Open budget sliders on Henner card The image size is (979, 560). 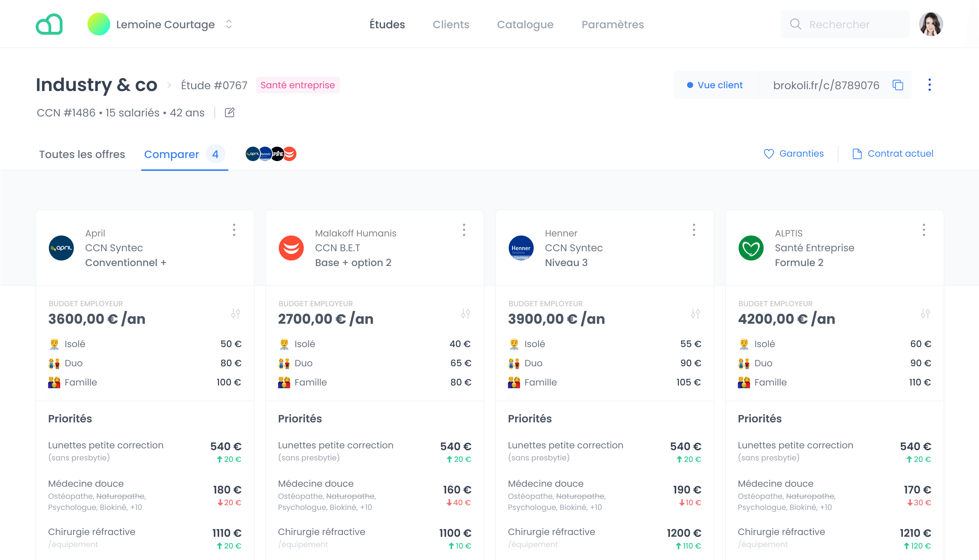coord(695,314)
